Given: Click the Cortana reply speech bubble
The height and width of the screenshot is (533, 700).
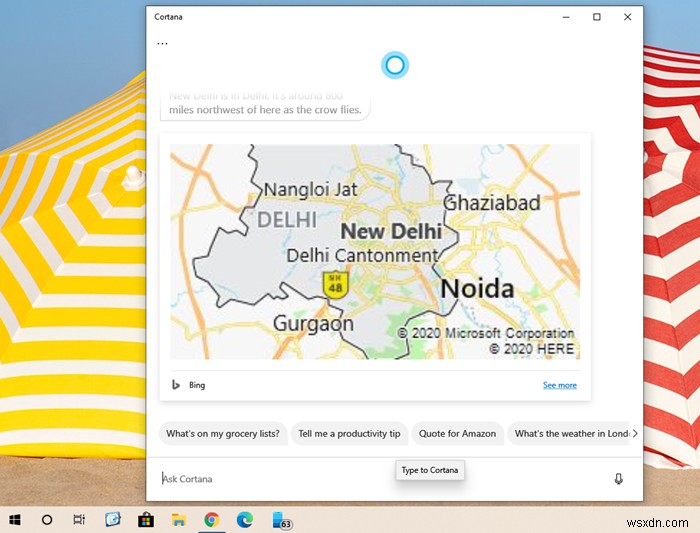Looking at the screenshot, I should [265, 105].
